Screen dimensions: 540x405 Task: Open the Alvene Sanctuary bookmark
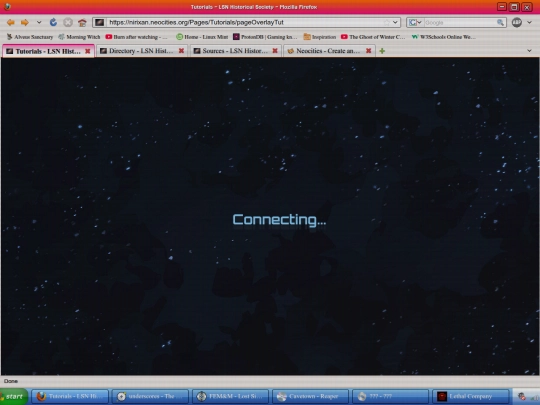click(x=30, y=37)
